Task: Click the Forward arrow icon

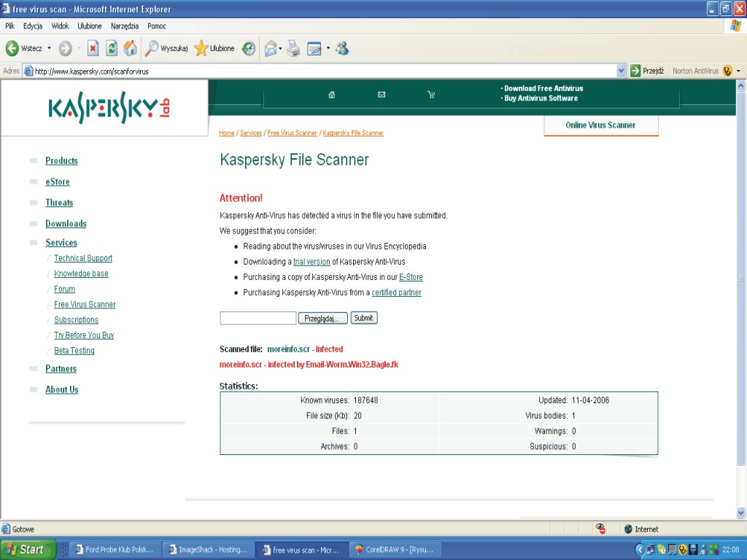Action: pyautogui.click(x=65, y=48)
